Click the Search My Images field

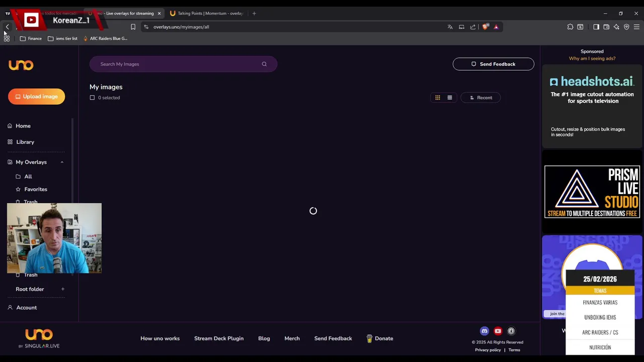coord(183,64)
